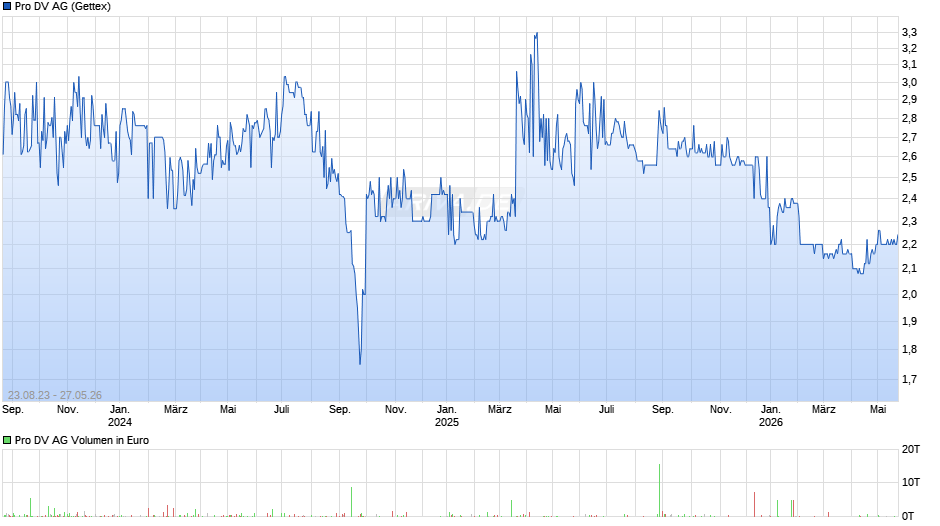Image resolution: width=940 pixels, height=526 pixels.
Task: Click the 2,2 price axis label
Action: [909, 245]
